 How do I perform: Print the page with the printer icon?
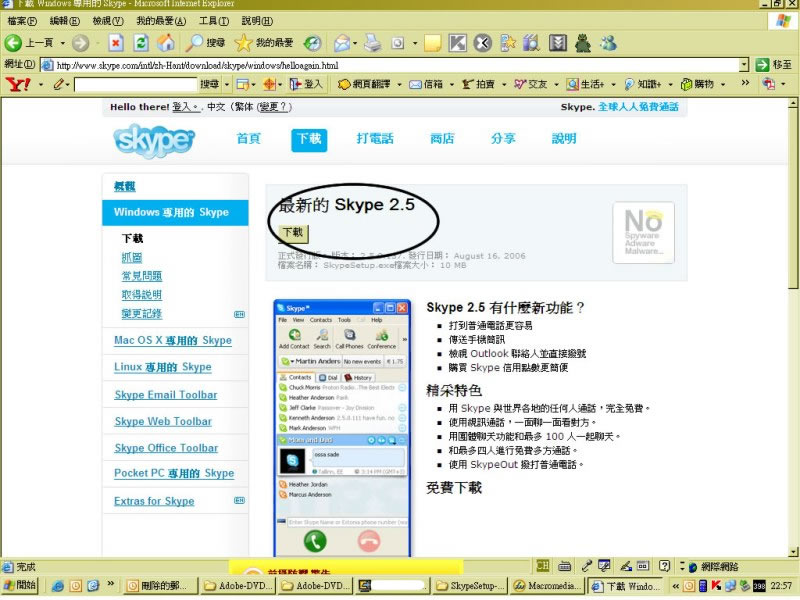(372, 43)
